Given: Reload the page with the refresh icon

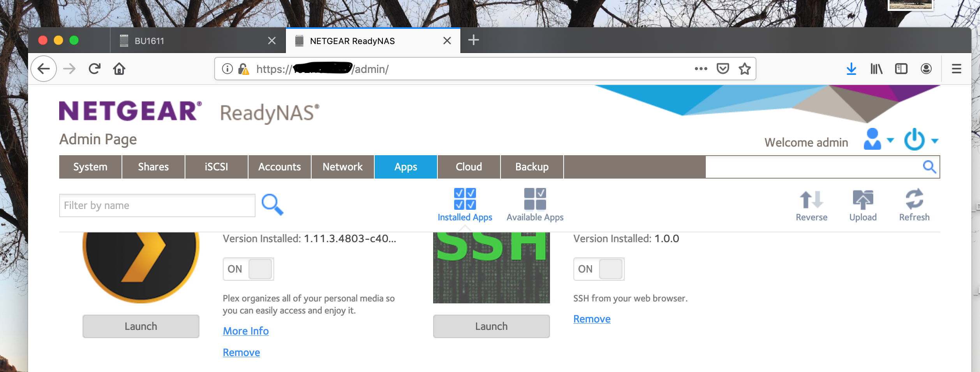Looking at the screenshot, I should 94,69.
